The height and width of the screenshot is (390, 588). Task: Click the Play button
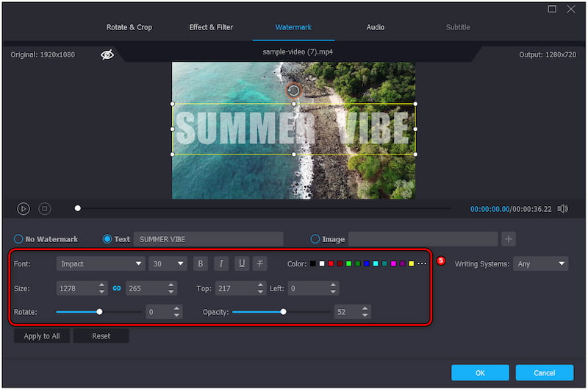click(x=24, y=209)
